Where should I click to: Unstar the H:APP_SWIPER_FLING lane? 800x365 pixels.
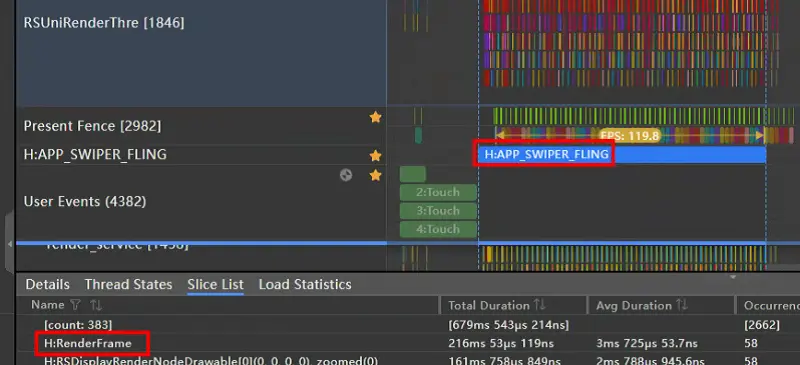click(376, 156)
